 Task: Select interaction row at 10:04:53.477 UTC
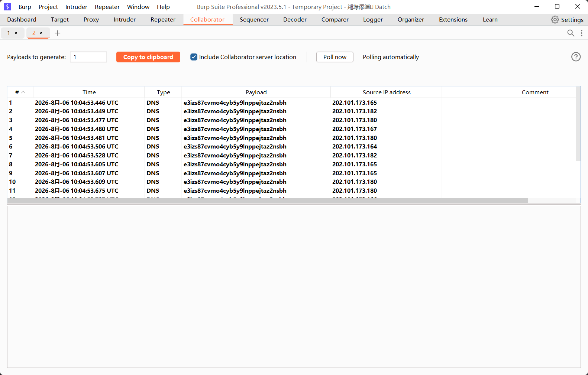click(x=291, y=120)
